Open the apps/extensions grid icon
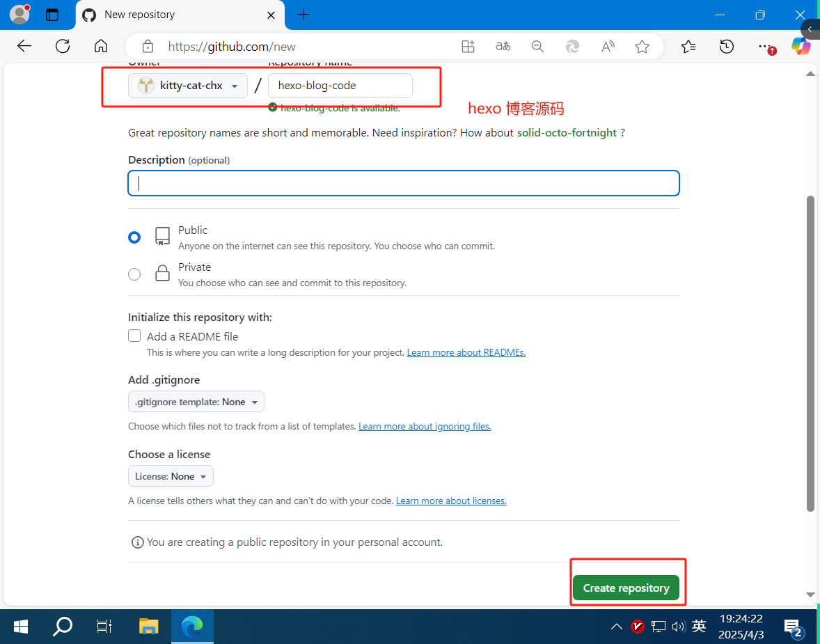820x644 pixels. point(468,47)
